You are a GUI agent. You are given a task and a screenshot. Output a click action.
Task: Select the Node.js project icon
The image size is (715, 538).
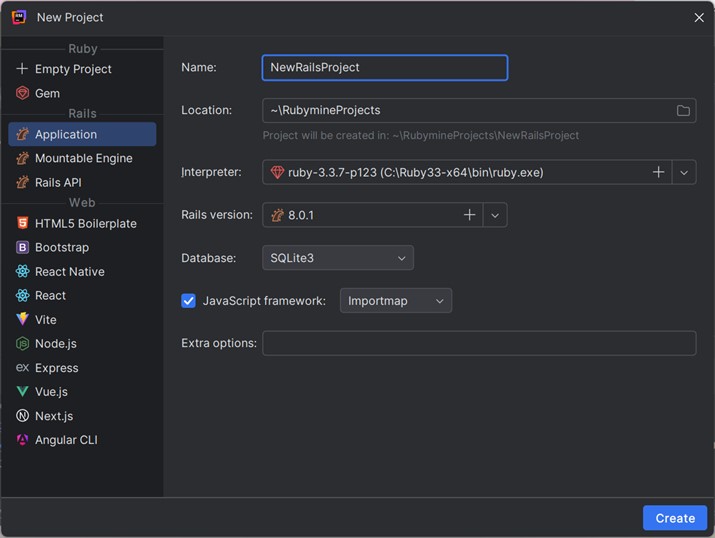coord(22,343)
